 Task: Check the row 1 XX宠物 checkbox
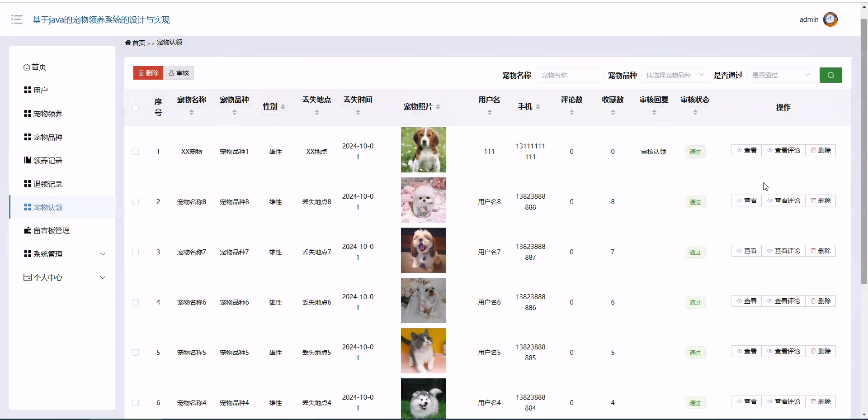[x=136, y=152]
